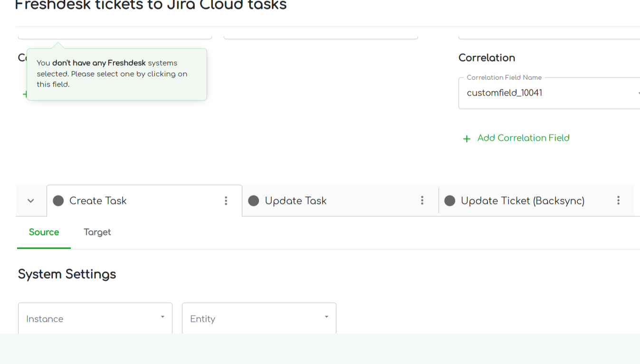
Task: Click the Entity dropdown arrow
Action: [x=326, y=317]
